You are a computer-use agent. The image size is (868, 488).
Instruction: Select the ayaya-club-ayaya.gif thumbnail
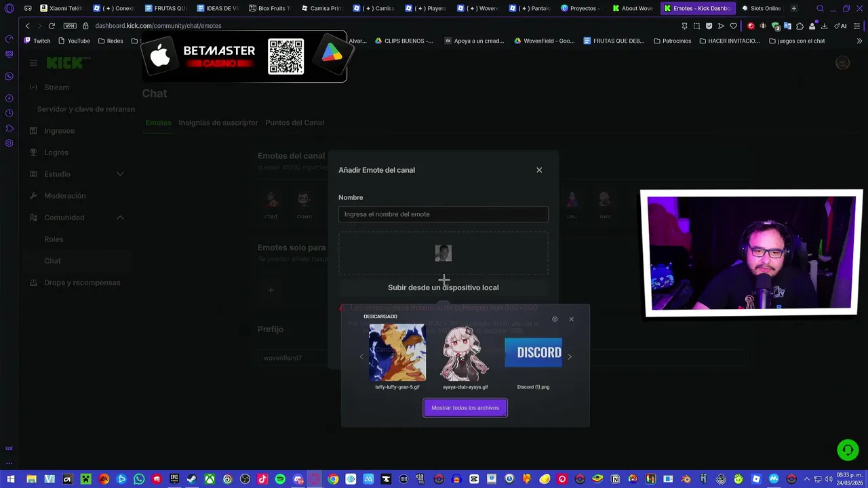coord(465,353)
